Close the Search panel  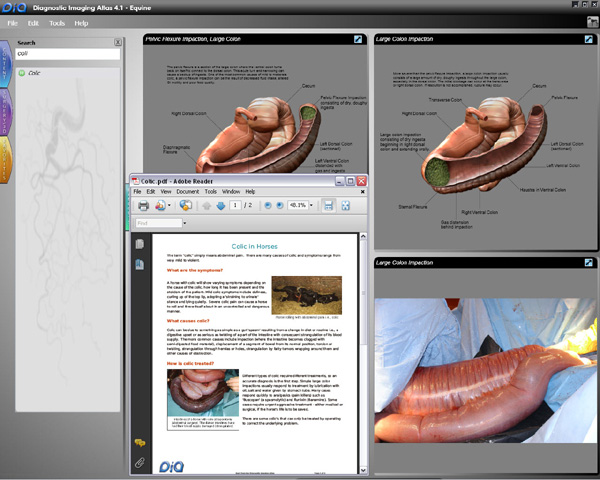click(118, 42)
